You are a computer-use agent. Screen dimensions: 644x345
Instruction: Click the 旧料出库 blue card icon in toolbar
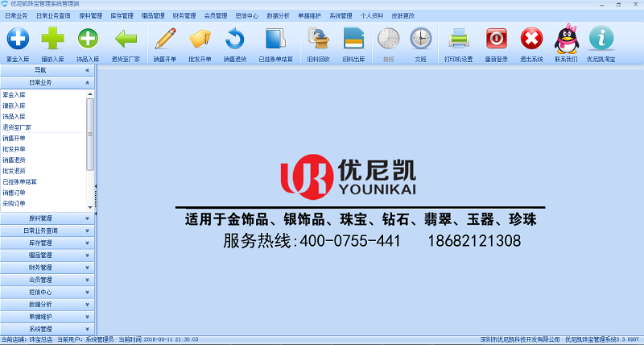[353, 39]
